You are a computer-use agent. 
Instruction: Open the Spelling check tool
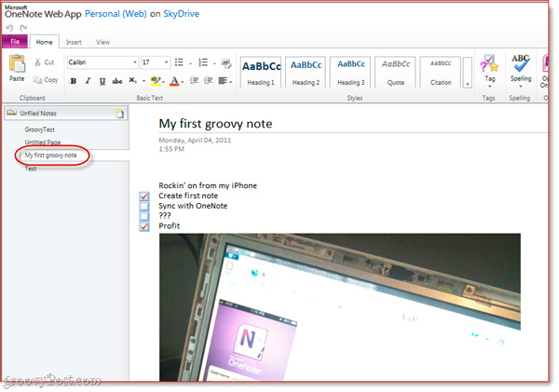(520, 70)
